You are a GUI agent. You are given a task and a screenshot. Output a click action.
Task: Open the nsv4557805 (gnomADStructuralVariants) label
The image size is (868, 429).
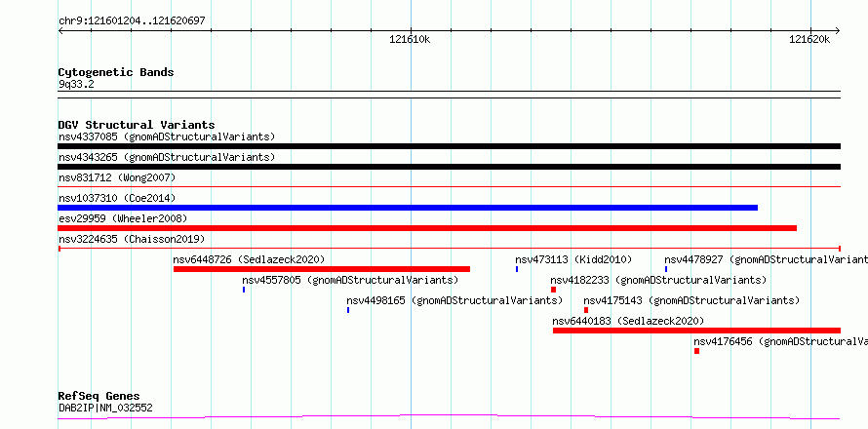[350, 280]
